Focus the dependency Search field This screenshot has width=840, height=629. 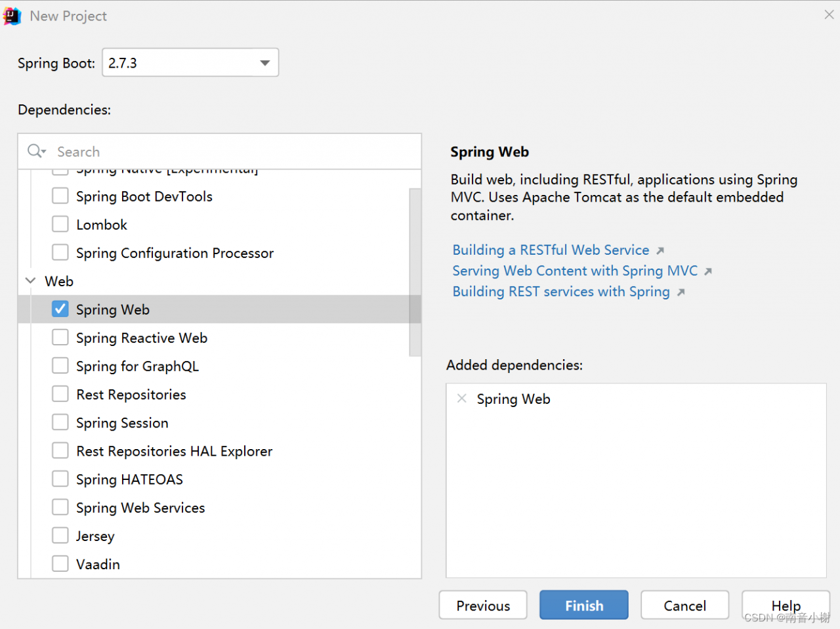[220, 152]
